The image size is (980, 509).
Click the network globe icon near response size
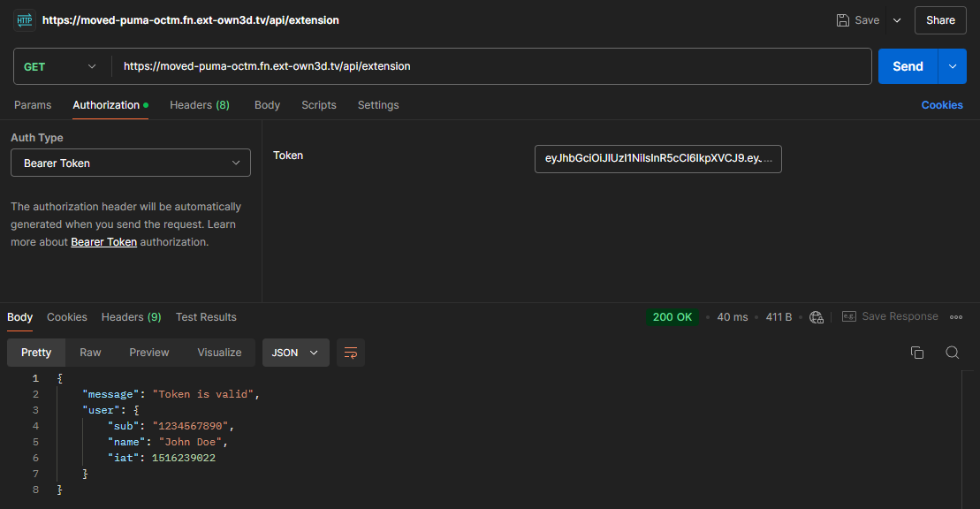[x=817, y=317]
